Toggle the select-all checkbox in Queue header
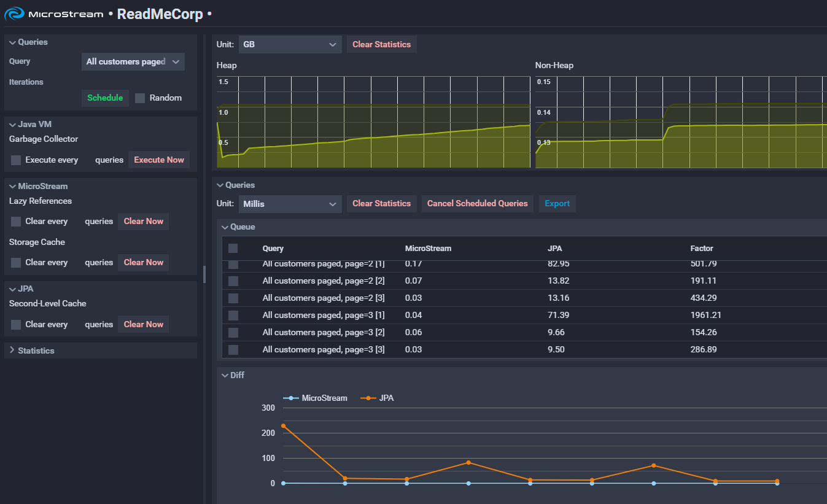This screenshot has height=504, width=827. (x=233, y=249)
